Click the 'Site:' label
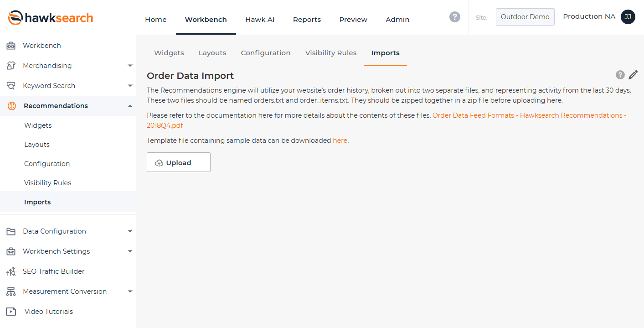Screen dimensions: 644x328 481,17
